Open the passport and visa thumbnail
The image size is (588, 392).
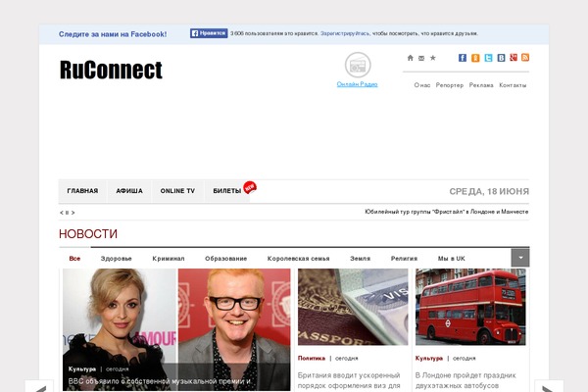(x=353, y=307)
